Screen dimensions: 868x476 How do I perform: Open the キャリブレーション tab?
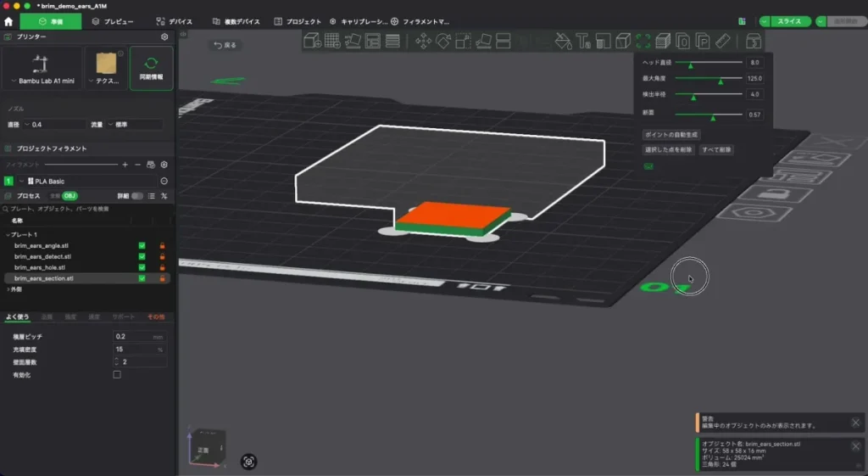[359, 21]
